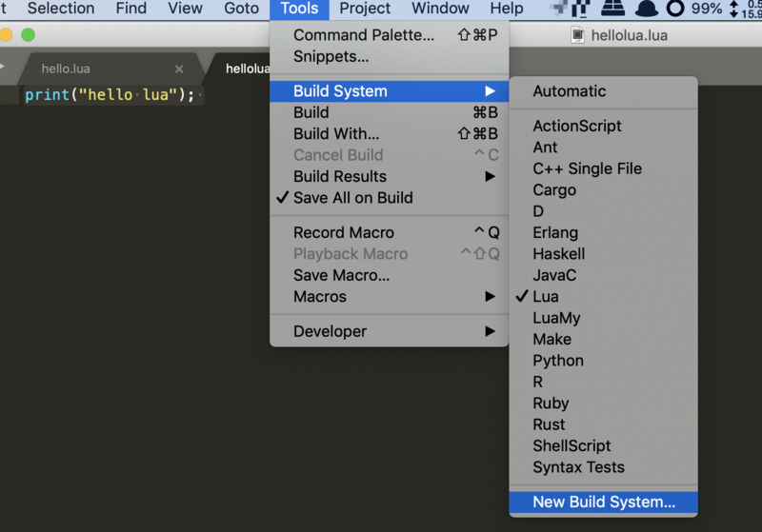The width and height of the screenshot is (762, 532).
Task: Select Erlang build system
Action: click(603, 233)
